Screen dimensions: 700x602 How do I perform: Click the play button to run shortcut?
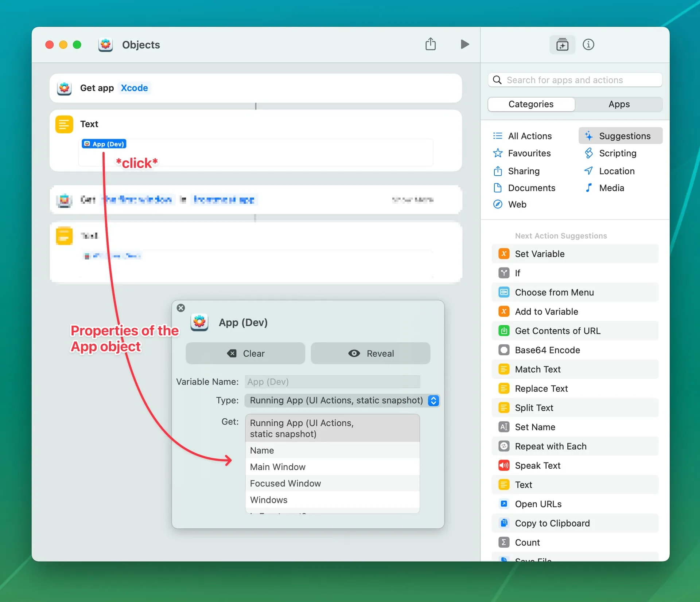(465, 44)
